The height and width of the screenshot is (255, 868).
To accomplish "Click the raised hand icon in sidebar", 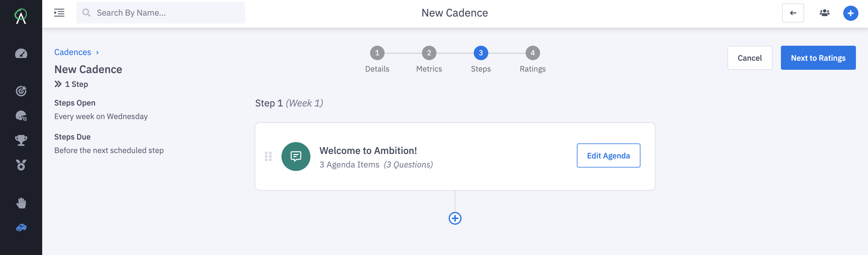I will [21, 203].
